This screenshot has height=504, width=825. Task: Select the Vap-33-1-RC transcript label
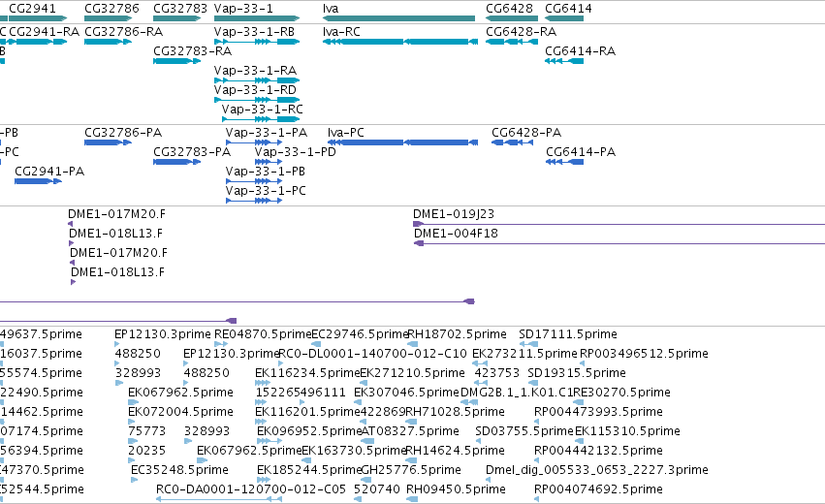pos(263,110)
